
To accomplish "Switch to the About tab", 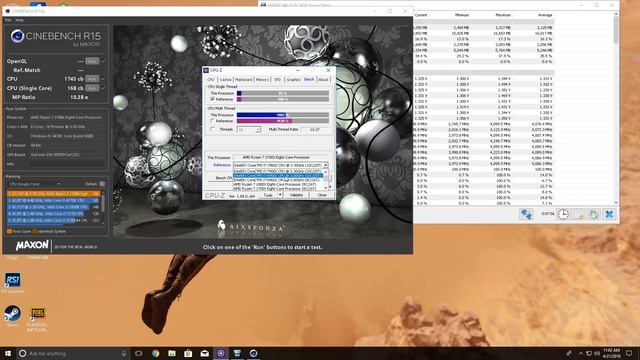I will [x=323, y=79].
